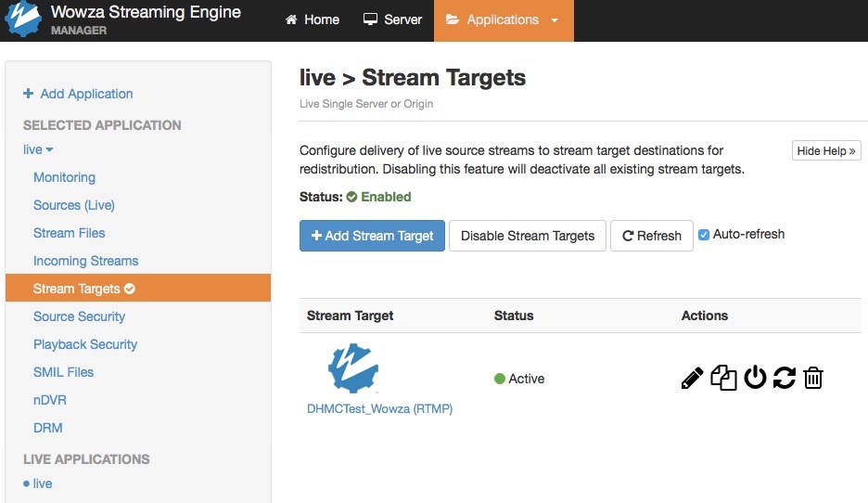Image resolution: width=868 pixels, height=503 pixels.
Task: Open Playback Security settings
Action: pos(85,344)
